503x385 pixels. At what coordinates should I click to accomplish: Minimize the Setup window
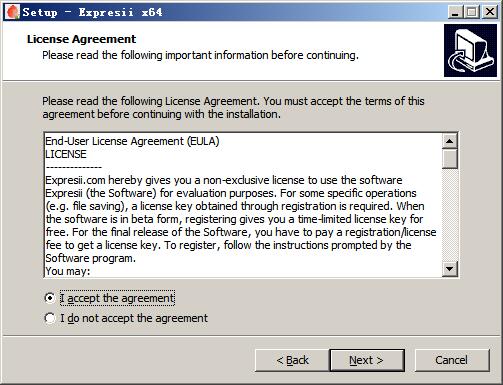(455, 12)
